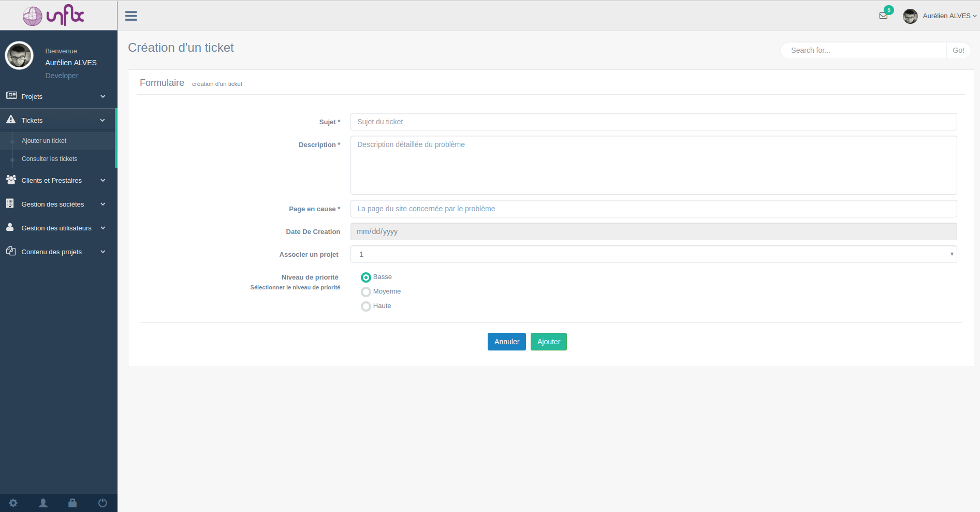Open the Aurélien ALVES user dropdown
Screen dimensions: 980x512
pyautogui.click(x=946, y=16)
